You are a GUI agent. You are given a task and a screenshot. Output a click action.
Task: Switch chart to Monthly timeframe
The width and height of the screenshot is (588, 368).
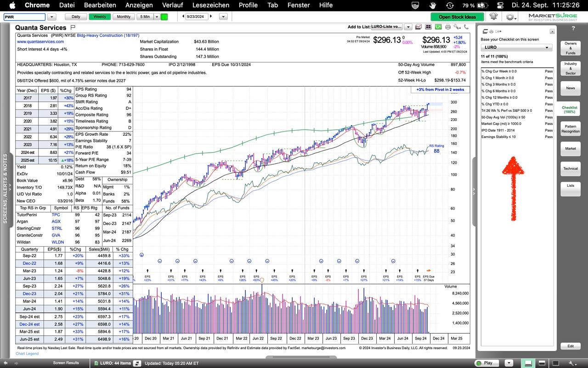(123, 17)
